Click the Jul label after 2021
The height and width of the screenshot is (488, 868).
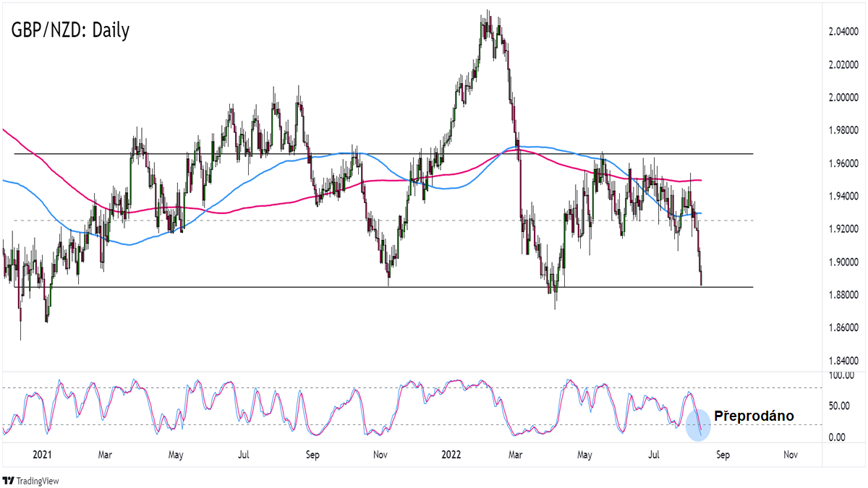coord(244,455)
